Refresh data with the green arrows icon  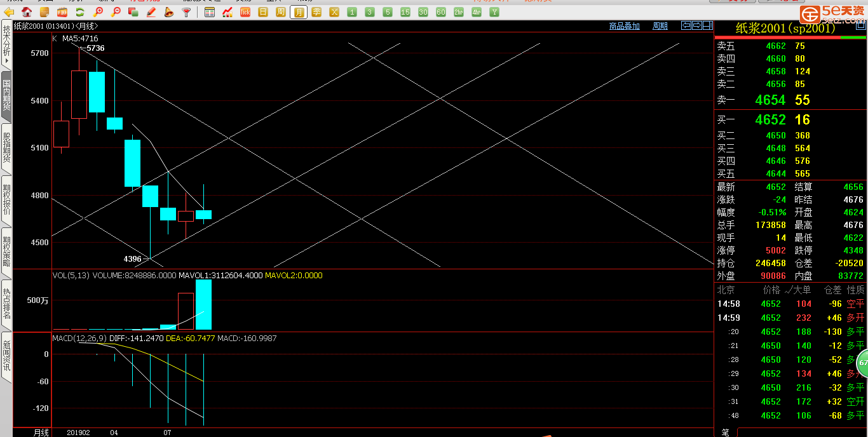click(x=80, y=12)
